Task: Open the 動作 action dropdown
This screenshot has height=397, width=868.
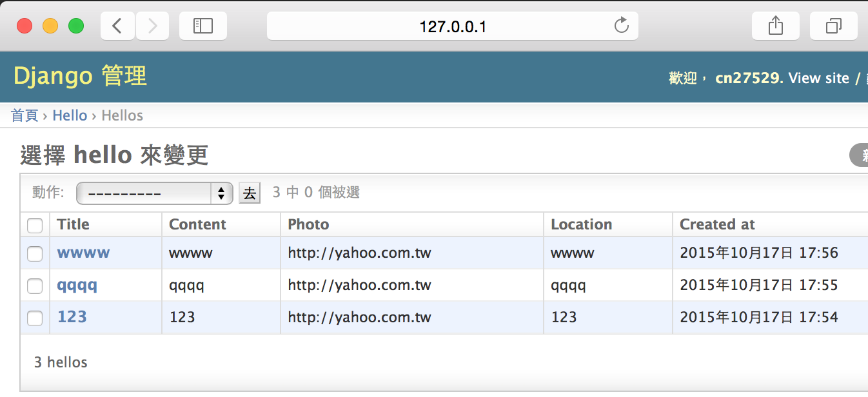Action: 154,193
